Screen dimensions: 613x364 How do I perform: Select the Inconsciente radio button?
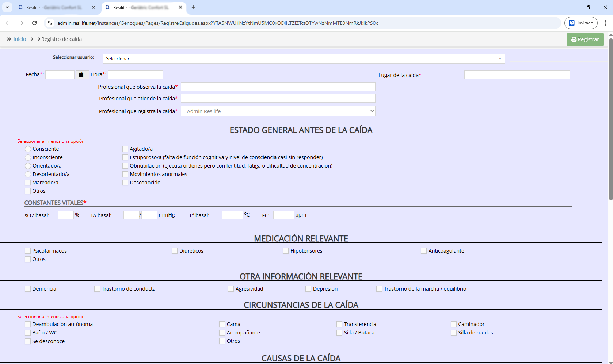[x=28, y=158]
